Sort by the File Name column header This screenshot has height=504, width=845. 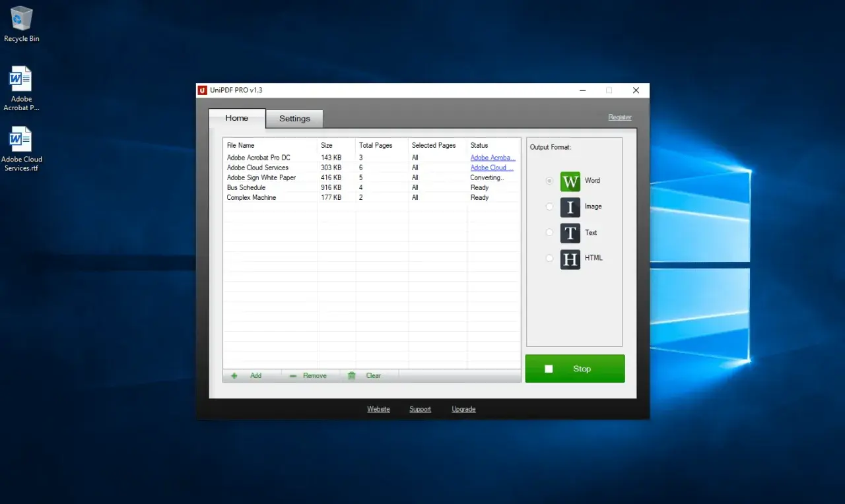(270, 145)
